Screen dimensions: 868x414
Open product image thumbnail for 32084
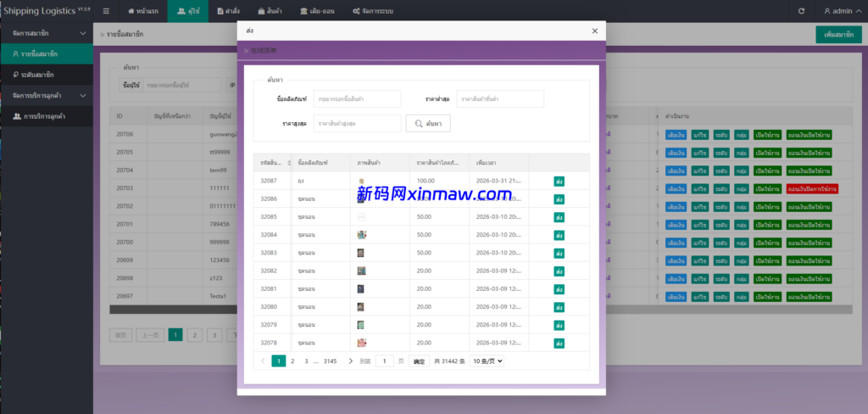click(362, 235)
